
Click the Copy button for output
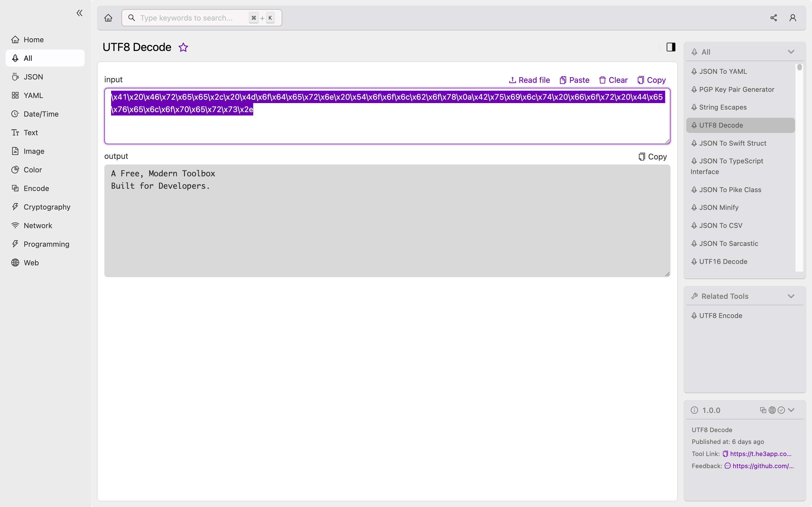(x=652, y=157)
